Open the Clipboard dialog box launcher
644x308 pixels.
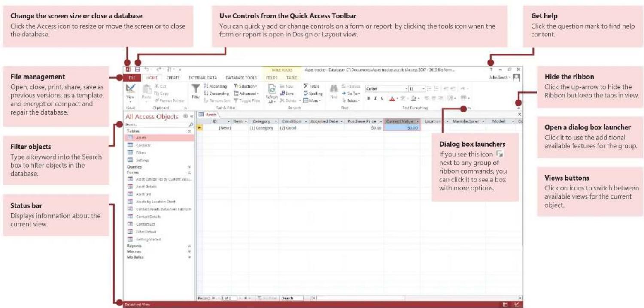(186, 108)
